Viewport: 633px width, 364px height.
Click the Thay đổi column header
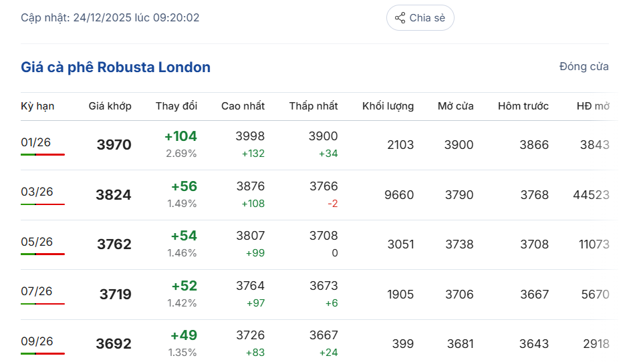click(176, 106)
